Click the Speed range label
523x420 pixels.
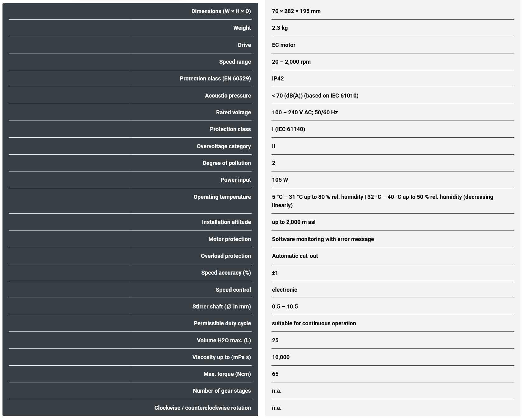click(x=235, y=62)
